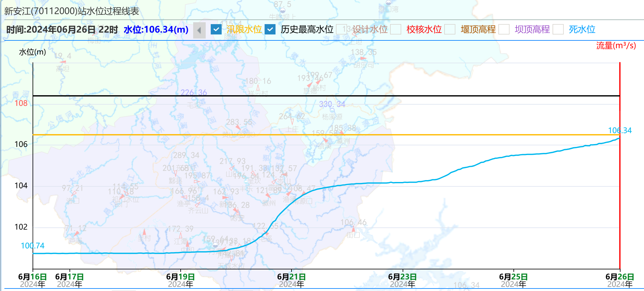This screenshot has height=291, width=644.
Task: Click the red vertical time cursor line
Action: tap(620, 166)
